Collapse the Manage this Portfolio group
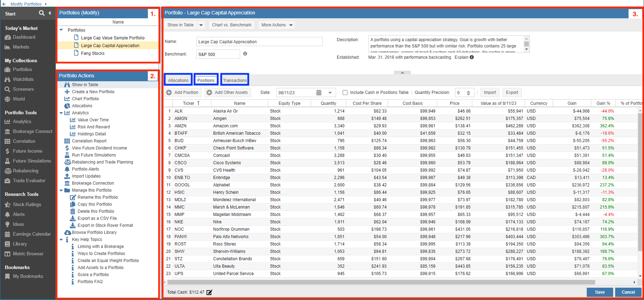The image size is (644, 300). 61,190
